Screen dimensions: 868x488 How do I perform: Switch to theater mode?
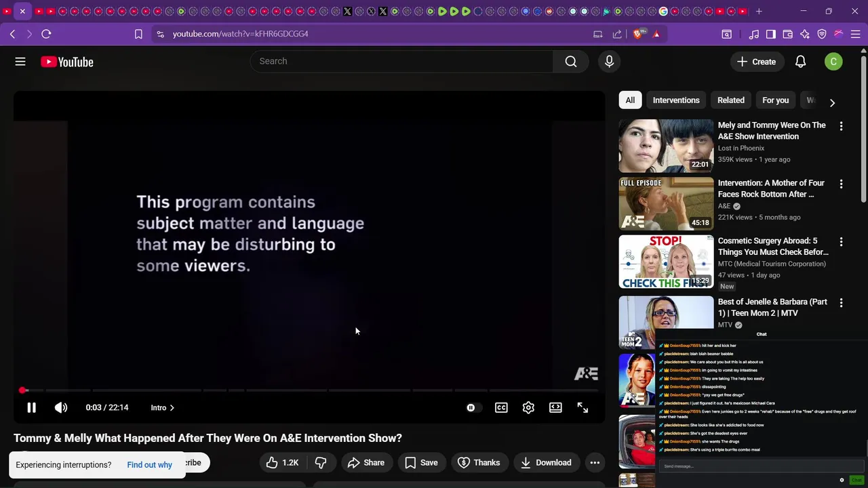[555, 407]
